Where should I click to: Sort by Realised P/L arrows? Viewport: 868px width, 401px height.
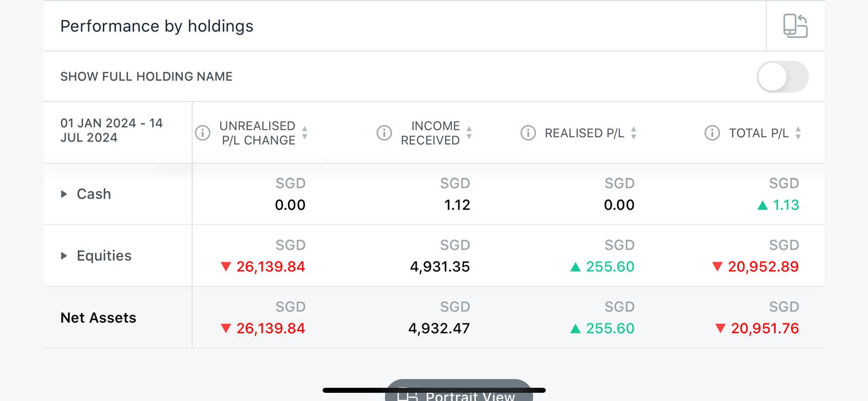(634, 133)
